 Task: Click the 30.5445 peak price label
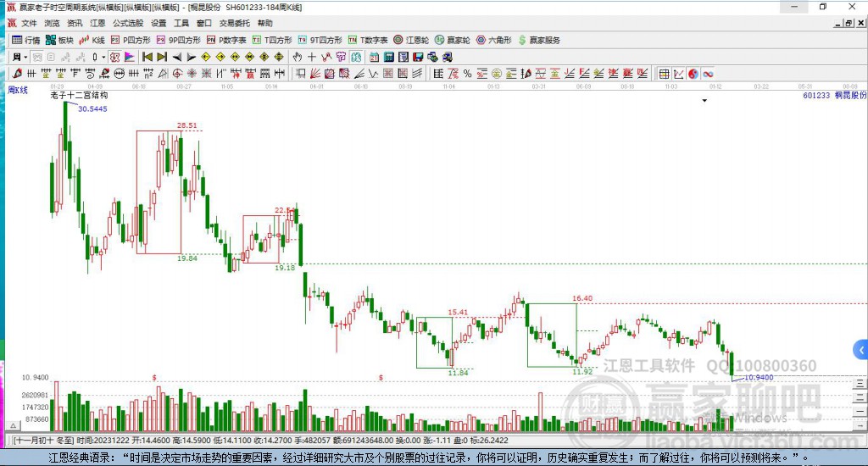point(92,109)
